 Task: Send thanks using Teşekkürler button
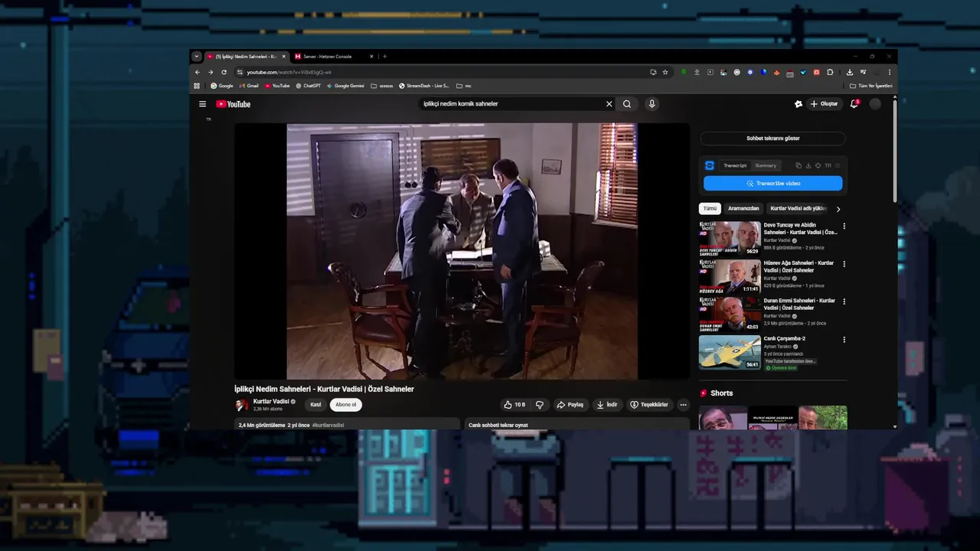(x=649, y=405)
